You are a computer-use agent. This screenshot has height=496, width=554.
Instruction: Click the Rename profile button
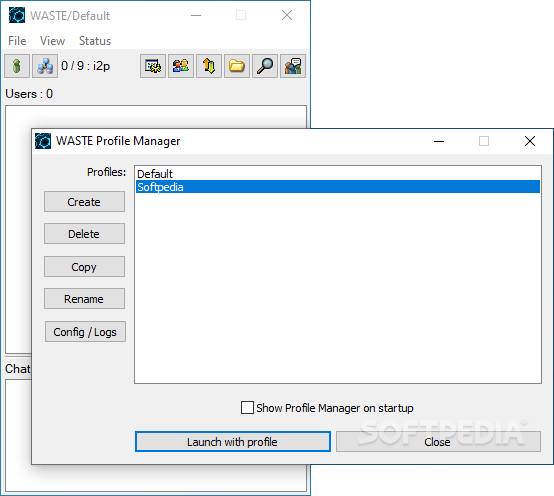coord(84,299)
